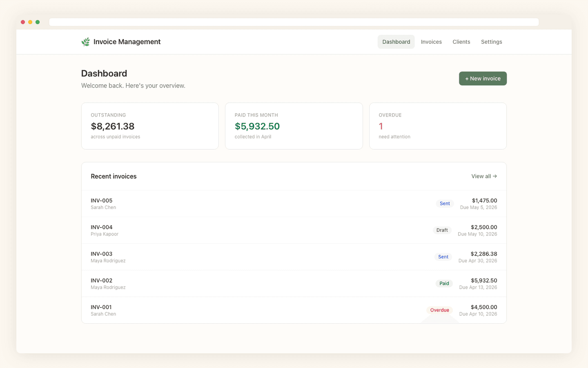This screenshot has width=588, height=368.
Task: Open invoice INV-004
Action: (x=294, y=230)
